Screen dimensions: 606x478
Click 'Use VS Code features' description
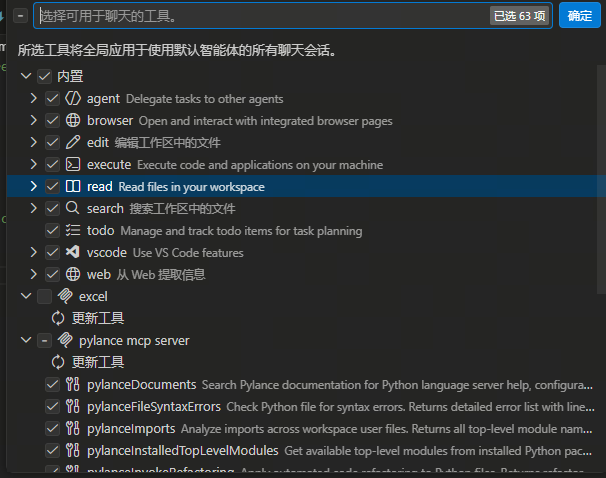pyautogui.click(x=188, y=253)
